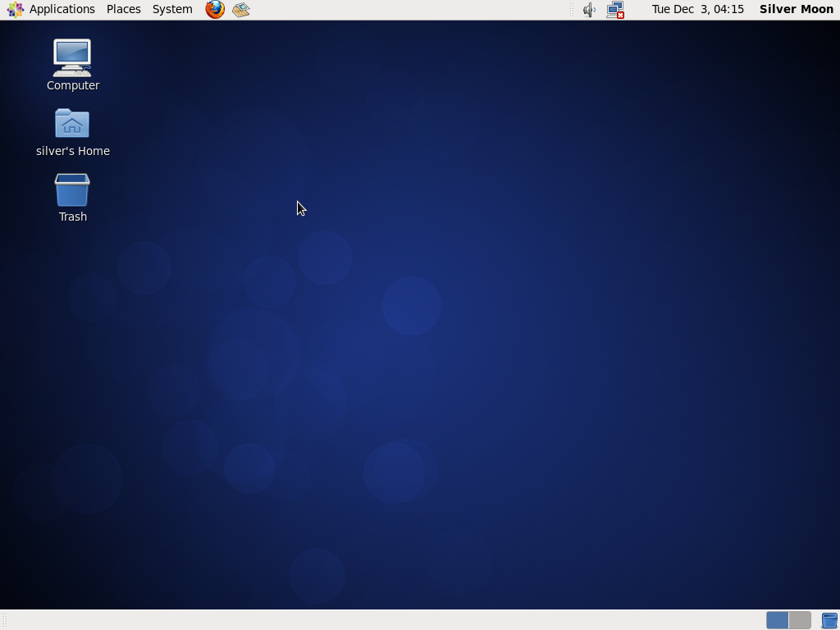Select the Trash bin on the desktop
The image size is (840, 630).
(72, 189)
